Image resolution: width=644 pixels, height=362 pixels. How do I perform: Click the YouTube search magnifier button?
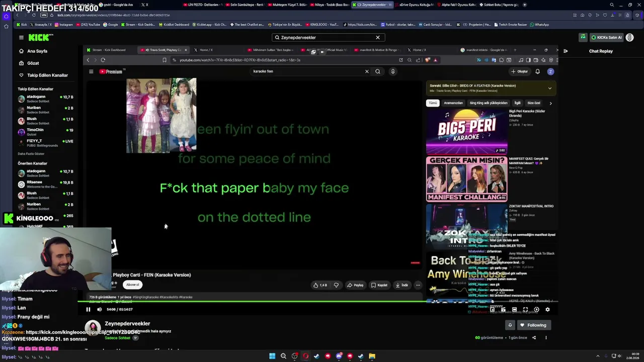point(378,71)
